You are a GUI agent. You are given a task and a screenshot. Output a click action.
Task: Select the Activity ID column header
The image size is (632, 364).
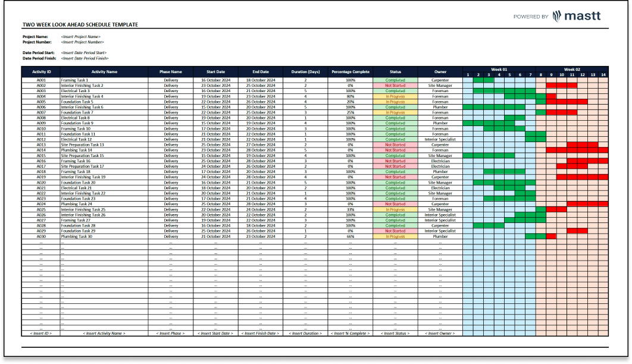[41, 72]
